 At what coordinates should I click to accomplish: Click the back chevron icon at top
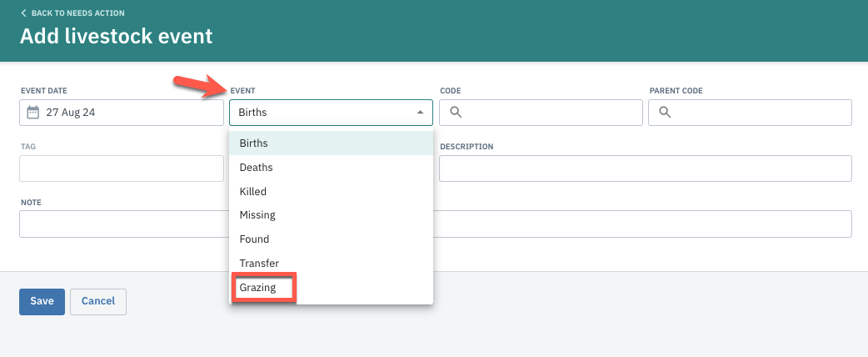pos(23,13)
